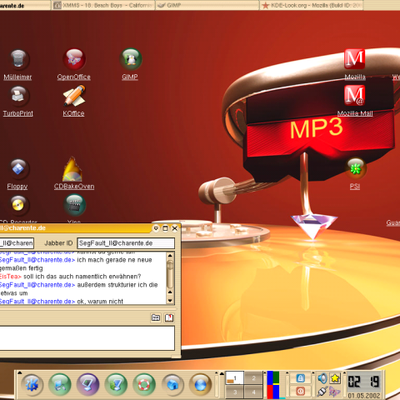Switch to virtual desktop 3
Image resolution: width=400 pixels, height=400 pixels.
point(235,392)
